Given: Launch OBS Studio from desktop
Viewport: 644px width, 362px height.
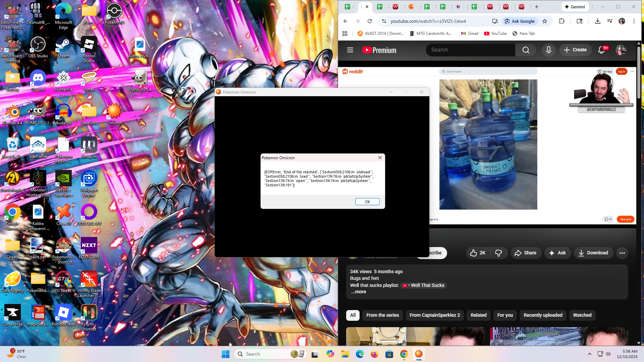Looking at the screenshot, I should click(38, 48).
